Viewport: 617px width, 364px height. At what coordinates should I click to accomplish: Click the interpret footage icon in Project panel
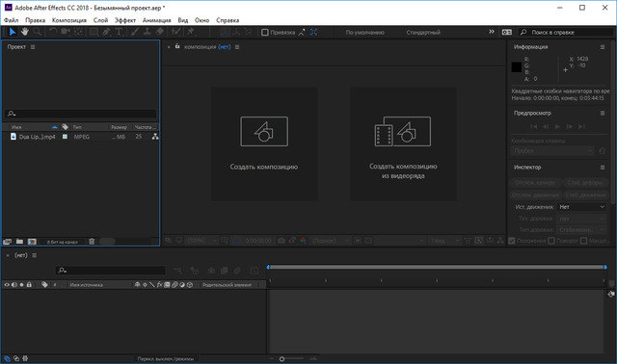pos(7,242)
